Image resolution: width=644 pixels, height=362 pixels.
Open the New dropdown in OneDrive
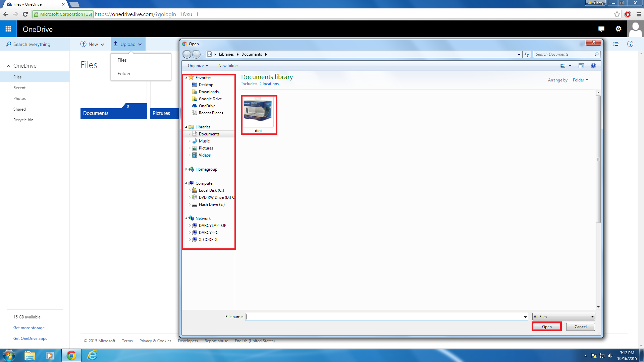click(x=92, y=44)
